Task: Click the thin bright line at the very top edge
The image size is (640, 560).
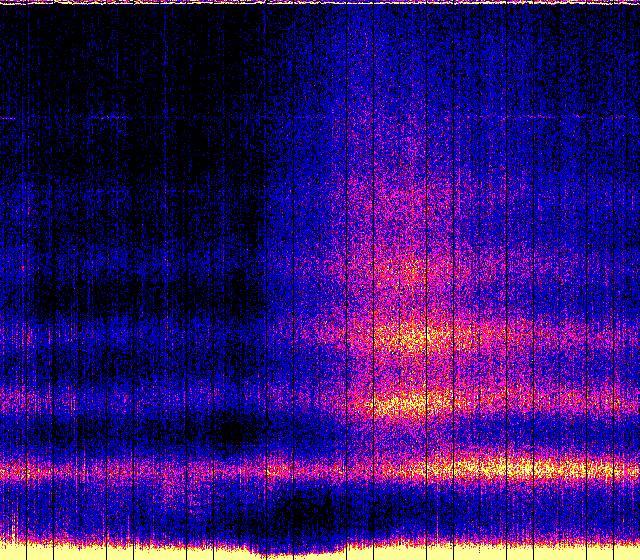Action: [x=320, y=2]
